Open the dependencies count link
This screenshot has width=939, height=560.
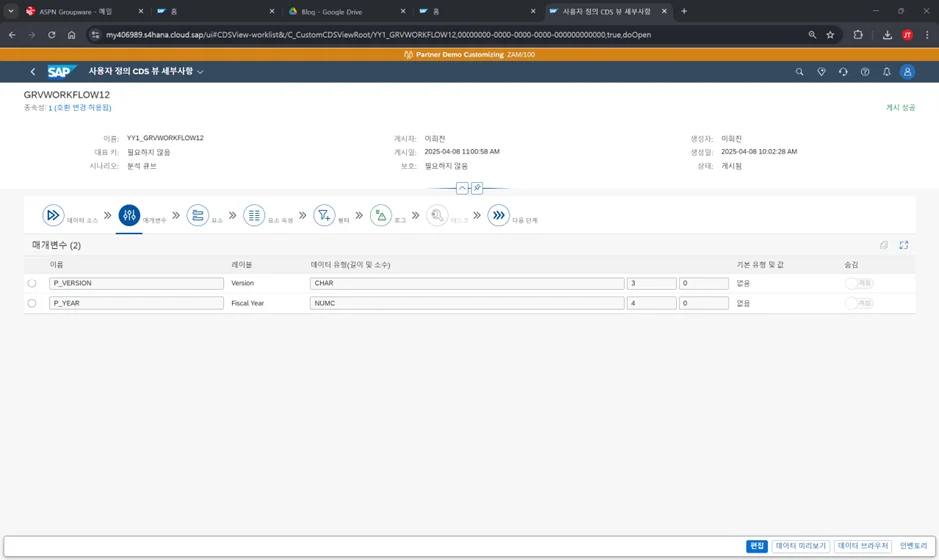click(x=50, y=108)
